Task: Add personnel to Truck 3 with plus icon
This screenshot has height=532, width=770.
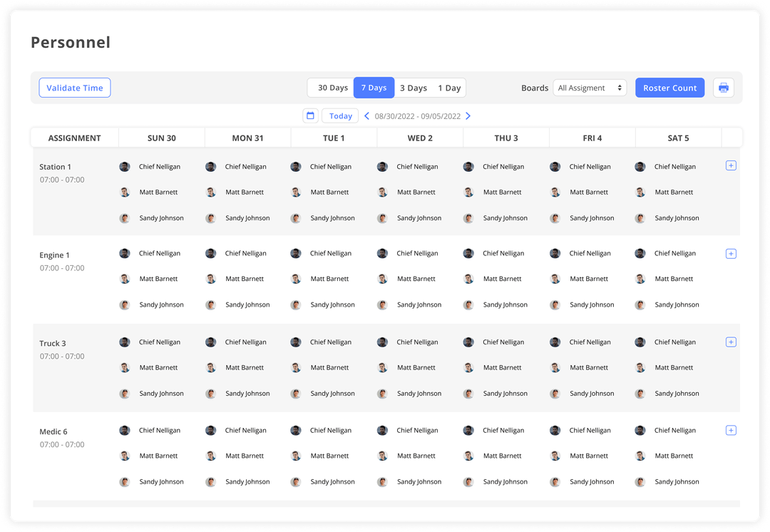Action: 731,342
